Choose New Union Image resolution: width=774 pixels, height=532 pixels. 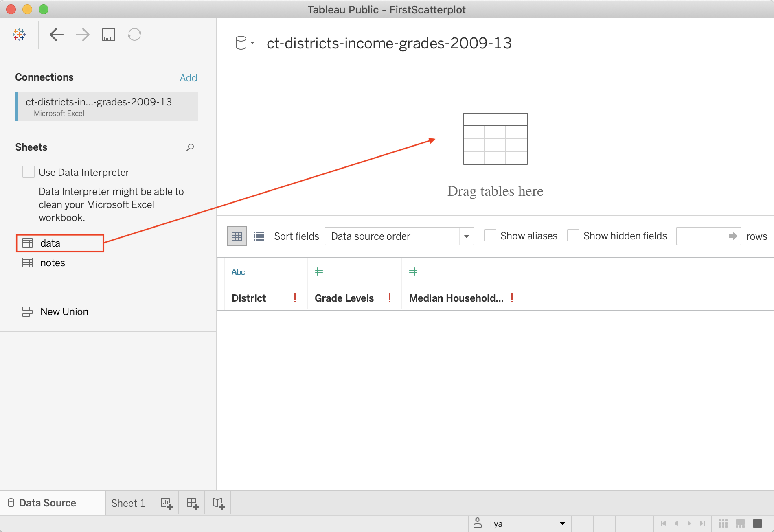pos(64,311)
